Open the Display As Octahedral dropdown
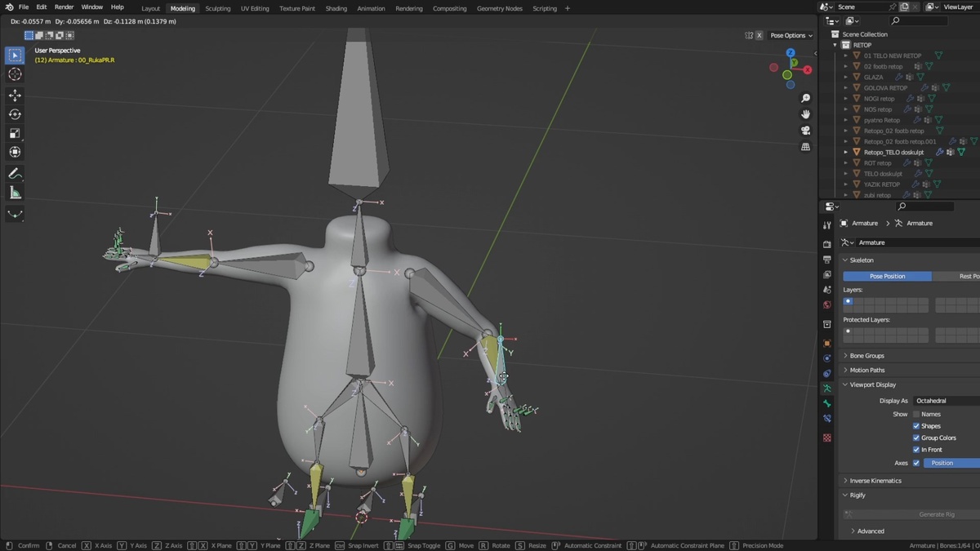Screen dimensions: 980x551 (x=946, y=401)
